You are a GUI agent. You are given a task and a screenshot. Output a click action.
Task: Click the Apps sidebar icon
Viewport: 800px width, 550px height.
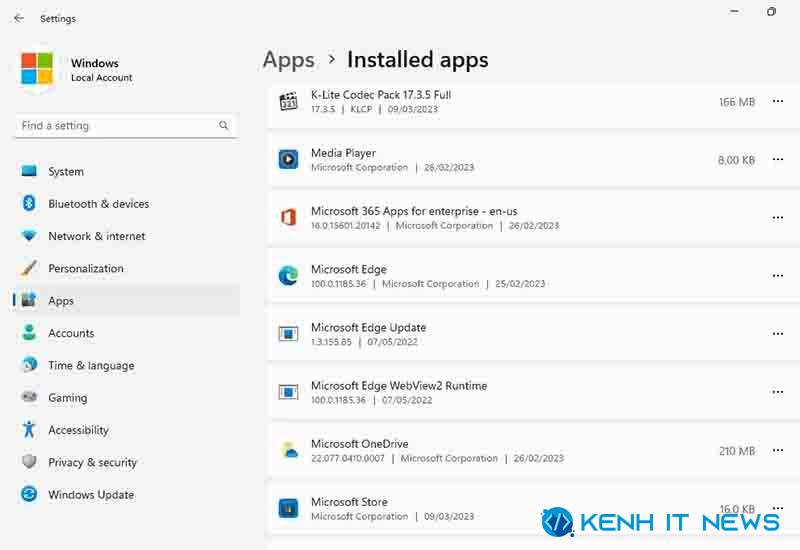pos(29,300)
